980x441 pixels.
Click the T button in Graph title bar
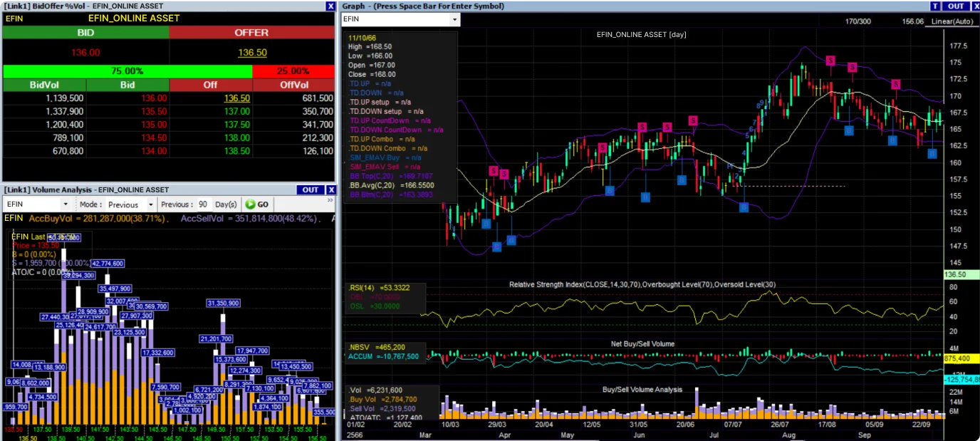(935, 6)
